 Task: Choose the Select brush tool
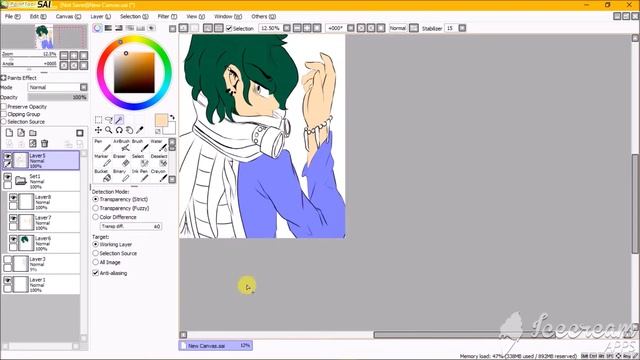tap(140, 160)
